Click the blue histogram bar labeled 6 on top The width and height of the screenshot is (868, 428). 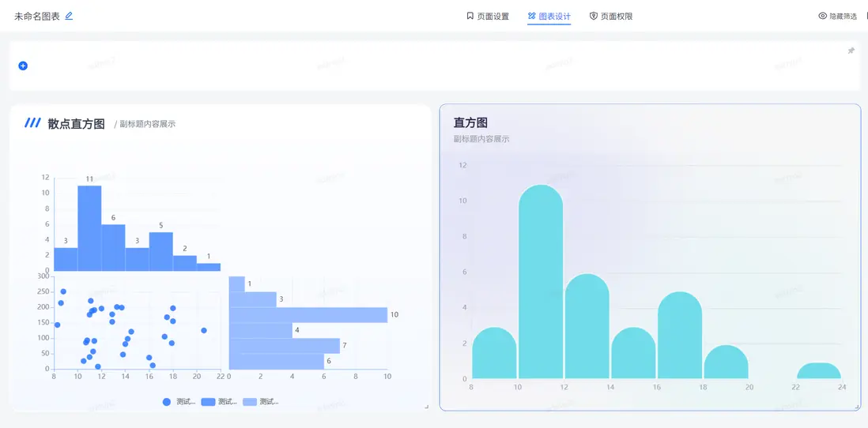point(113,248)
